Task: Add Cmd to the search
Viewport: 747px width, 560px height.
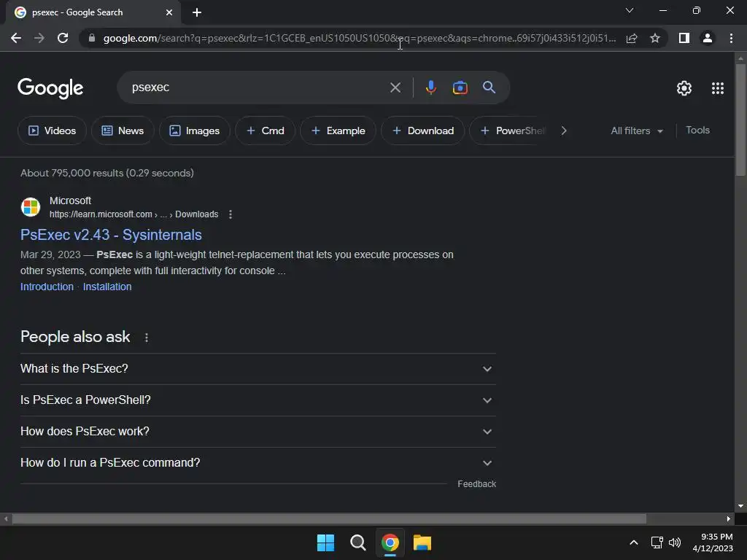Action: [x=265, y=131]
